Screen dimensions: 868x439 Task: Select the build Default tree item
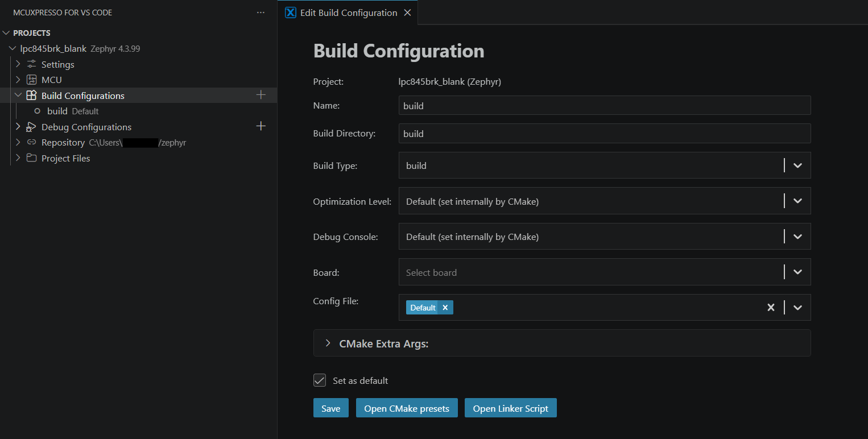139,111
